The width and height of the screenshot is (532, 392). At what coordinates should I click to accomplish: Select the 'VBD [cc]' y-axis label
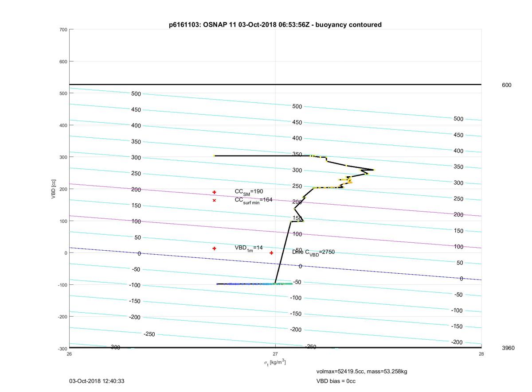[54, 189]
